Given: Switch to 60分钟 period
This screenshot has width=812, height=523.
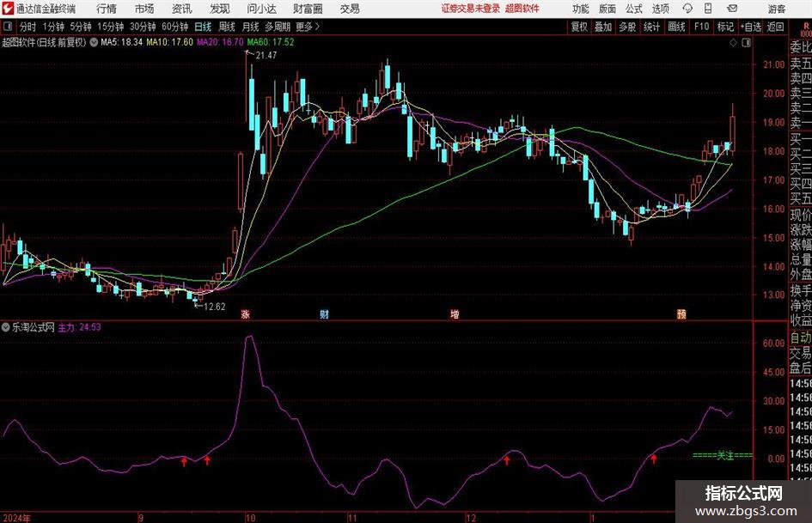Looking at the screenshot, I should tap(175, 27).
